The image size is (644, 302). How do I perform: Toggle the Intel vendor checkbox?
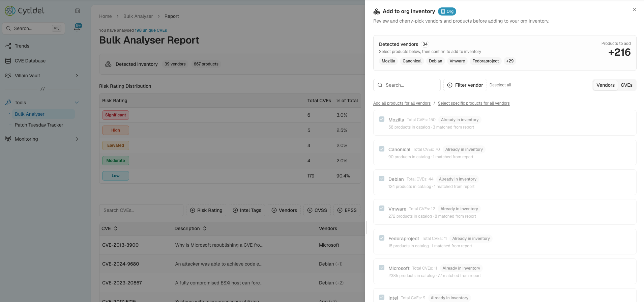click(x=382, y=297)
